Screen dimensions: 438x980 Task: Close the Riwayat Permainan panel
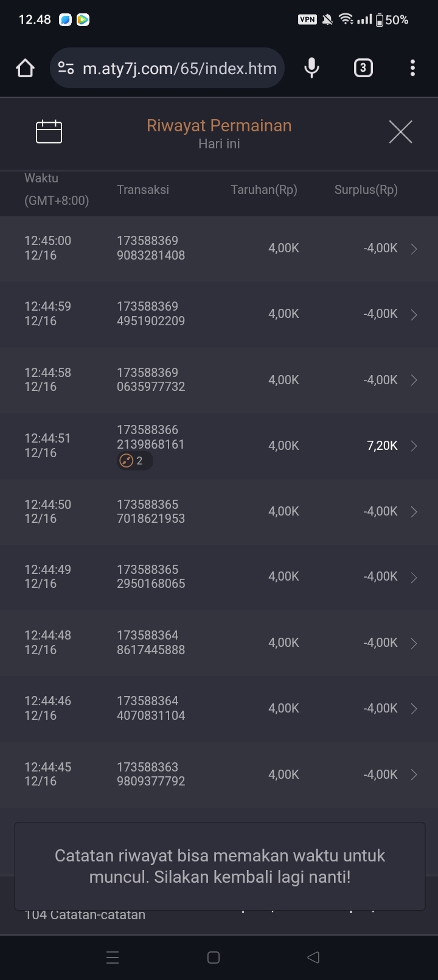pos(400,131)
